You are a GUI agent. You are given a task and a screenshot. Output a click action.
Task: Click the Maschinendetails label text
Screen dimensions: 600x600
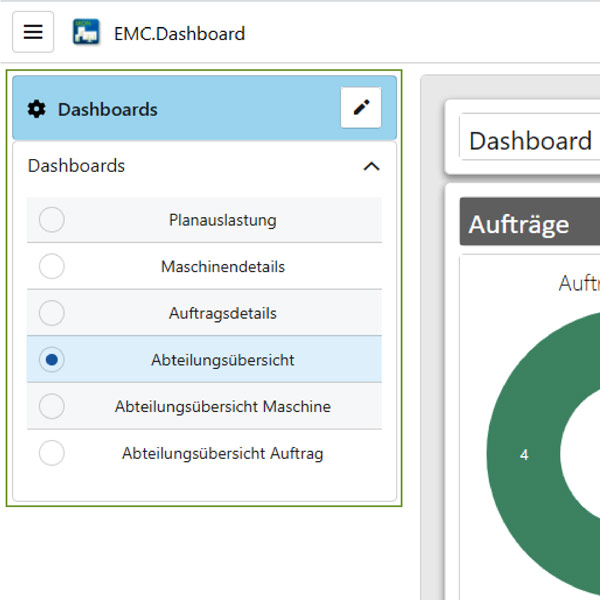[223, 267]
